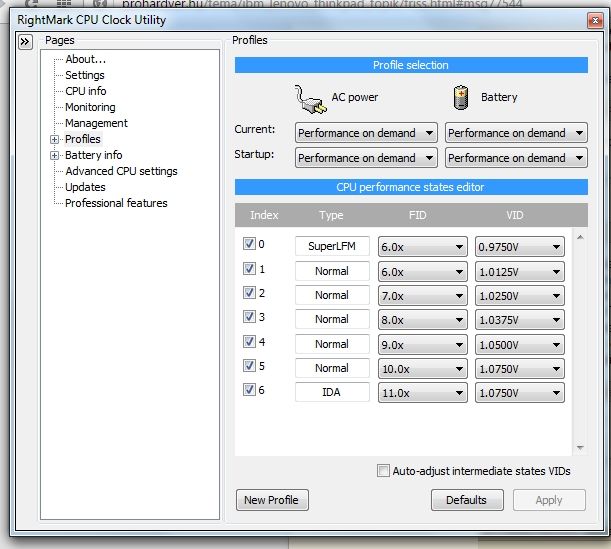Collapse the Pages sidebar with the double-arrow icon
The width and height of the screenshot is (611, 549).
(x=25, y=41)
